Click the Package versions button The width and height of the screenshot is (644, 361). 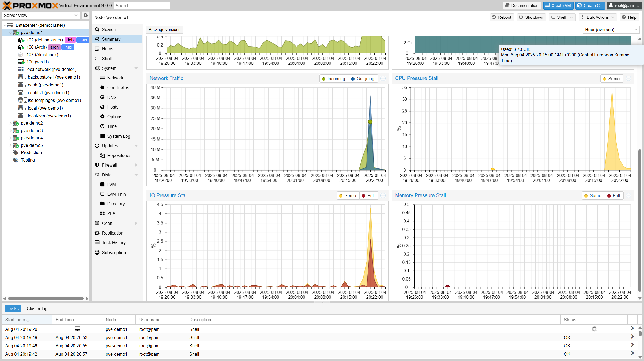click(164, 29)
